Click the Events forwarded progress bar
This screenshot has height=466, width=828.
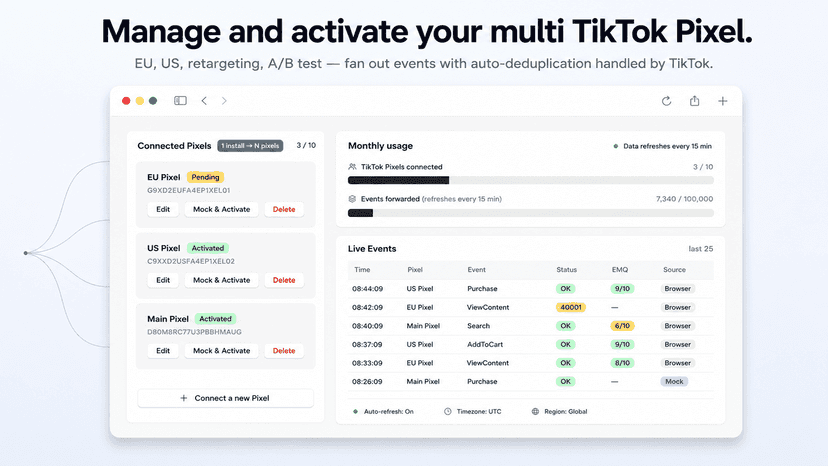(531, 213)
